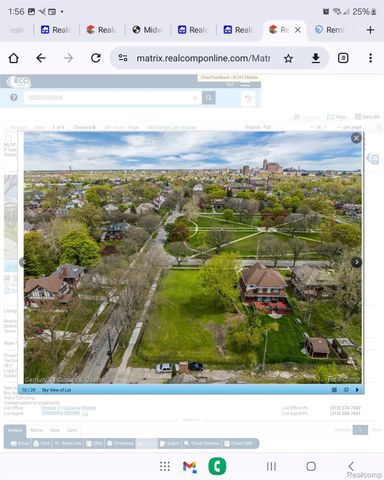
Task: Select the matrix.realcomponline.com address bar
Action: [x=203, y=58]
